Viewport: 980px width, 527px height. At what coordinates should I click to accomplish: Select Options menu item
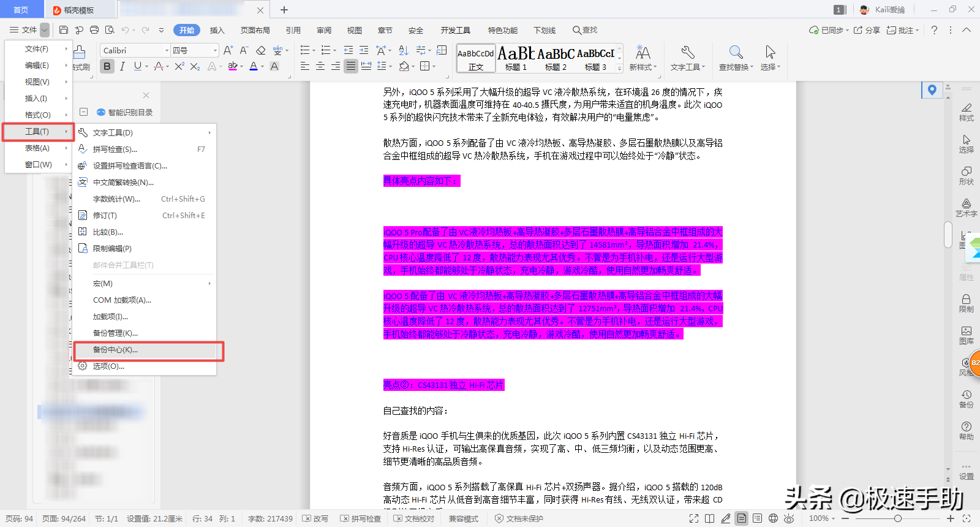[145, 366]
